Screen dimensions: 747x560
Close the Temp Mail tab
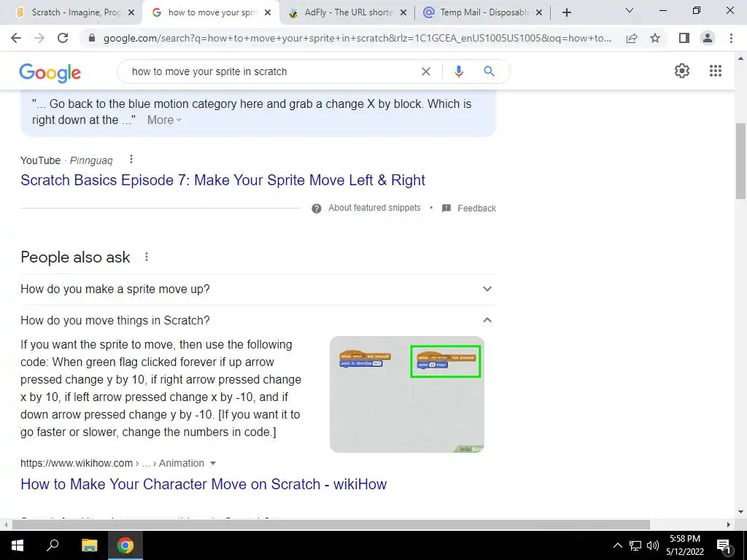(x=539, y=13)
